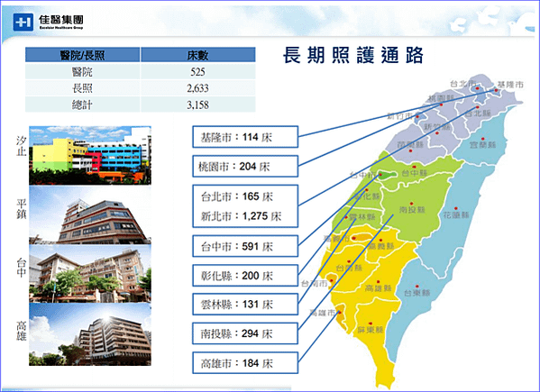Click the Excelsior Healthcare Group logo icon
This screenshot has height=392, width=540.
23,23
